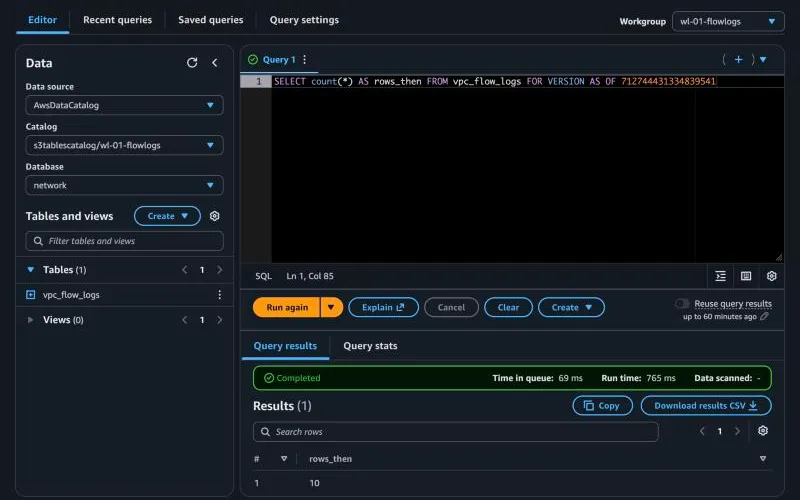This screenshot has width=800, height=500.
Task: Toggle Reuse query results switch
Action: pyautogui.click(x=682, y=304)
